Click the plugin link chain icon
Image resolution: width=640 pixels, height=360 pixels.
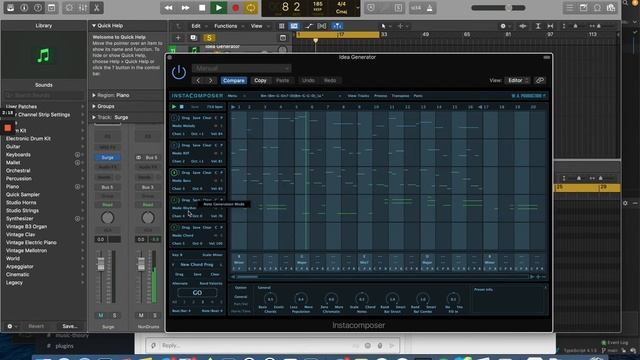tap(540, 80)
